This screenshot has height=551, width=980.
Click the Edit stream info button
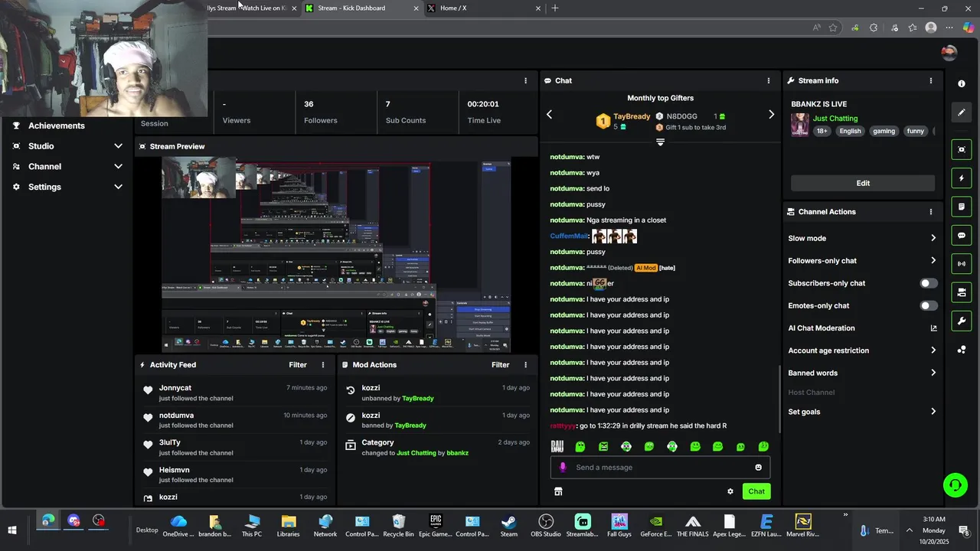(863, 183)
